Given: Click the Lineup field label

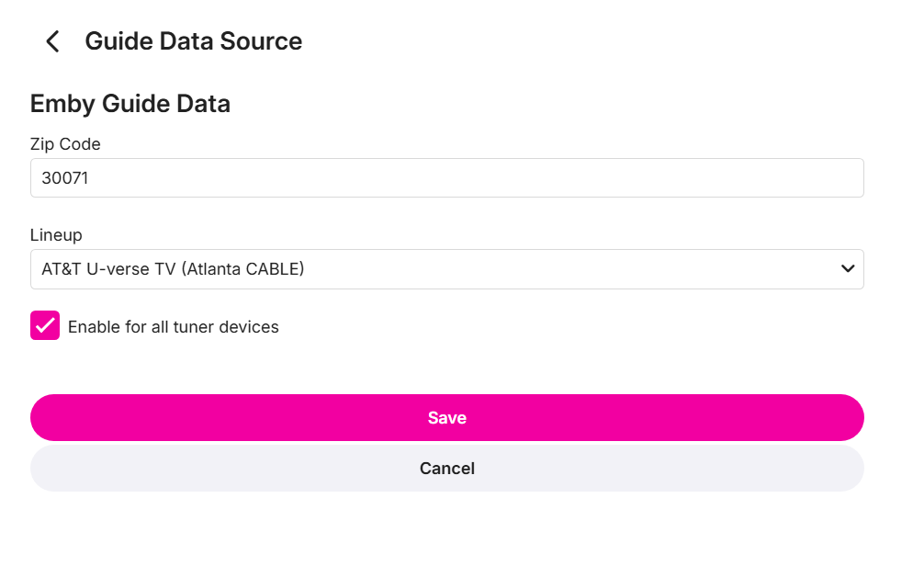Looking at the screenshot, I should 56,235.
